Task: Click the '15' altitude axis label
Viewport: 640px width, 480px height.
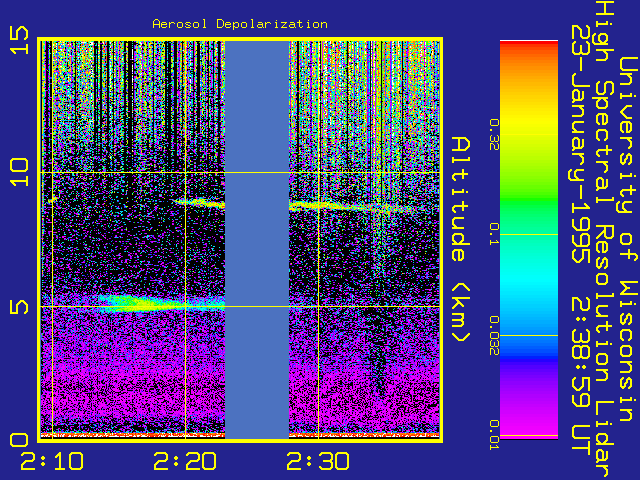Action: click(x=20, y=40)
